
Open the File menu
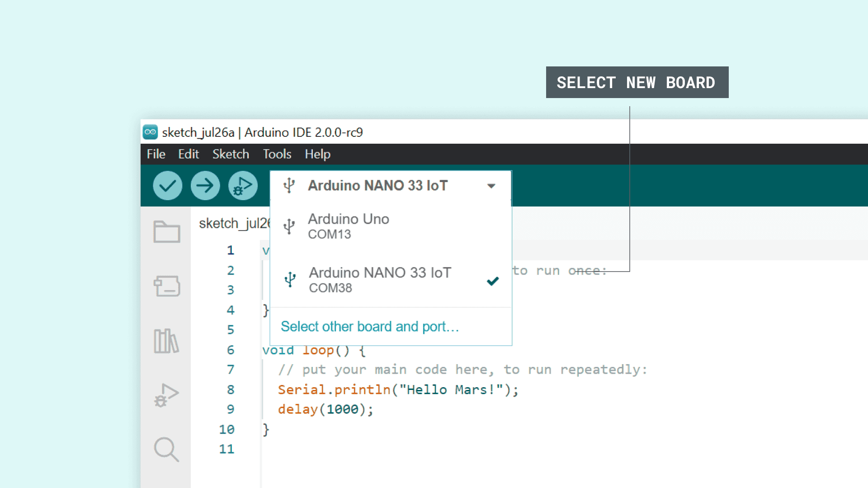[x=156, y=154]
